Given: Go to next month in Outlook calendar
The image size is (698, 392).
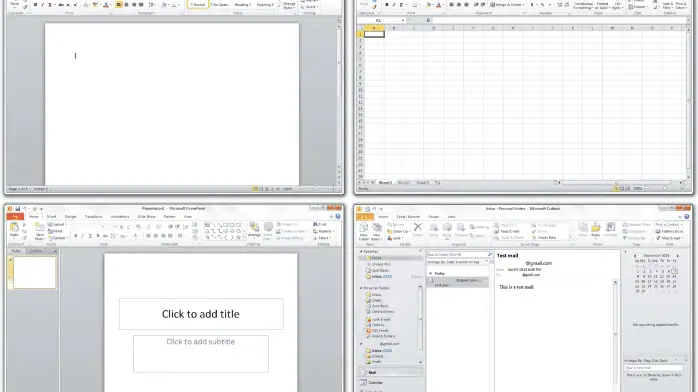Looking at the screenshot, I should [678, 256].
